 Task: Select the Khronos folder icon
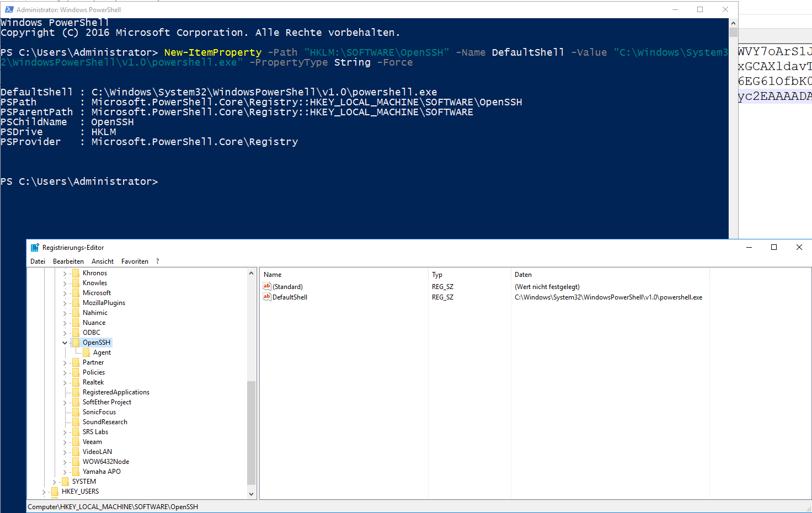(x=76, y=273)
